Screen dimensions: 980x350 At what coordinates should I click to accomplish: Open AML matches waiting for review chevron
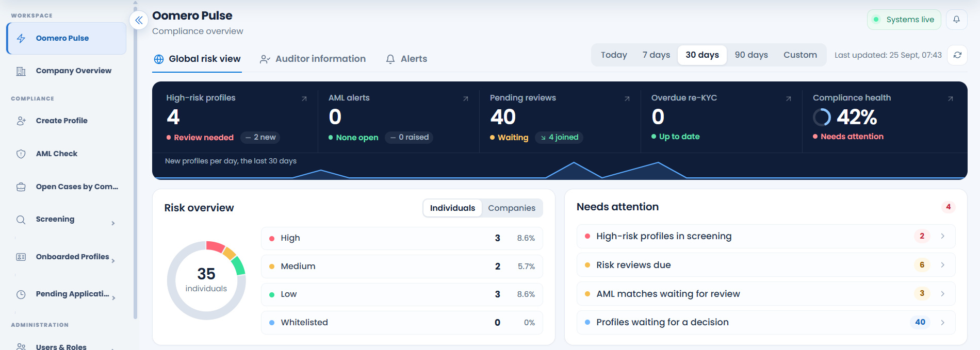point(942,294)
